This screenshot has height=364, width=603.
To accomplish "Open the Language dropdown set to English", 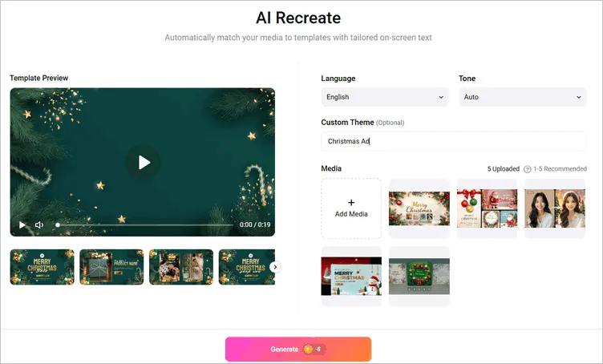I will (385, 97).
